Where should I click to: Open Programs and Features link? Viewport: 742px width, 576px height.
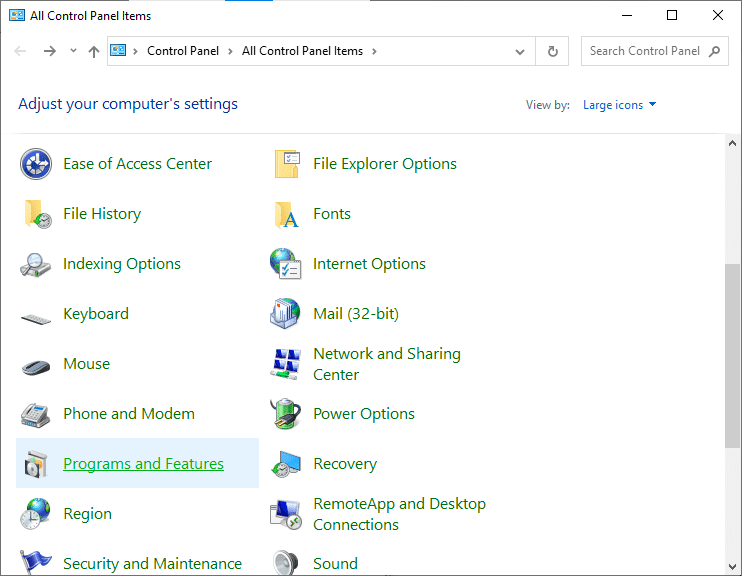click(x=143, y=464)
